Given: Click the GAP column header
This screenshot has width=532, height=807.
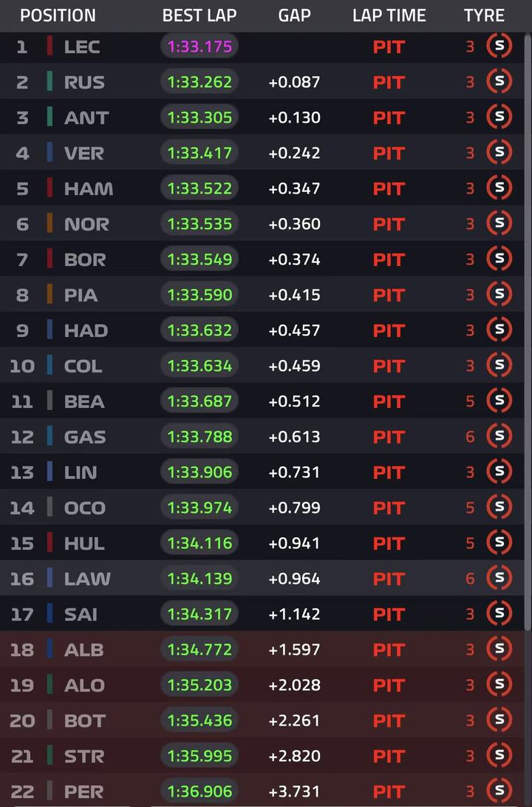Looking at the screenshot, I should [x=294, y=16].
